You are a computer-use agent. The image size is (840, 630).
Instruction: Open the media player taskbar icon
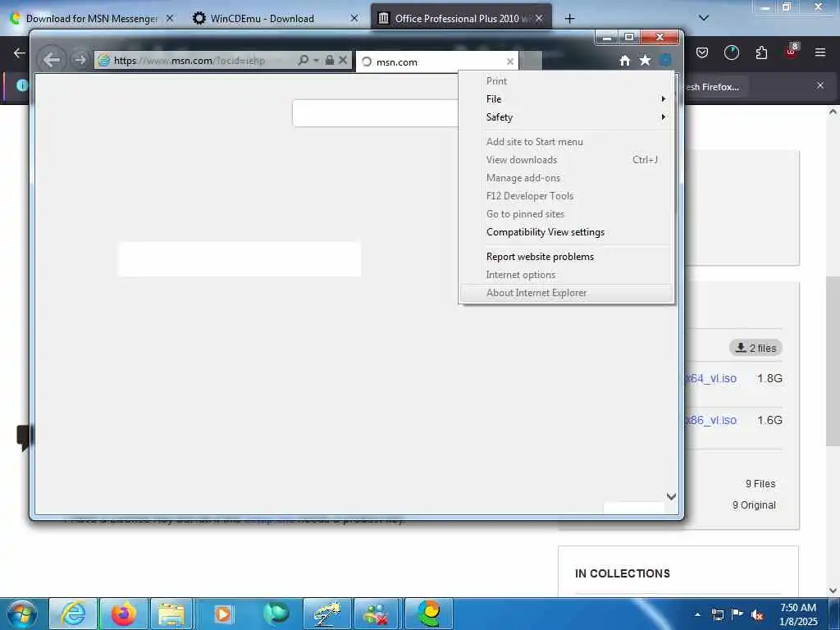[x=222, y=614]
